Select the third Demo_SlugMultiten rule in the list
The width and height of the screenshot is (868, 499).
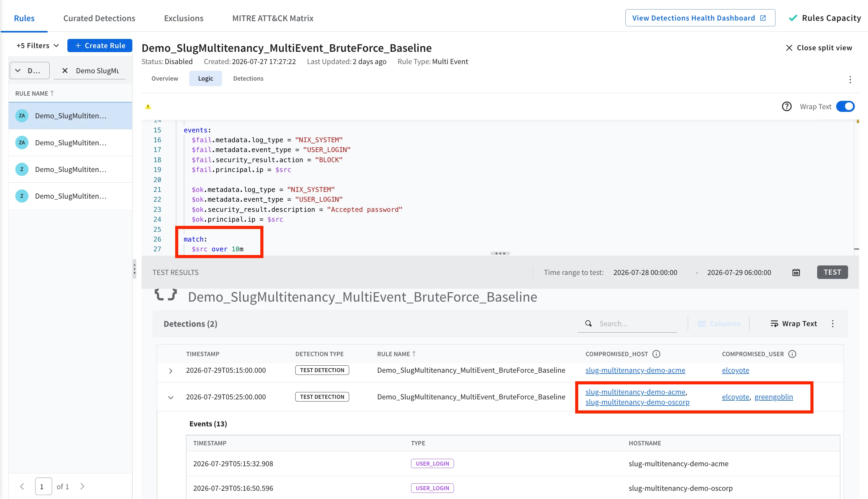coord(70,169)
